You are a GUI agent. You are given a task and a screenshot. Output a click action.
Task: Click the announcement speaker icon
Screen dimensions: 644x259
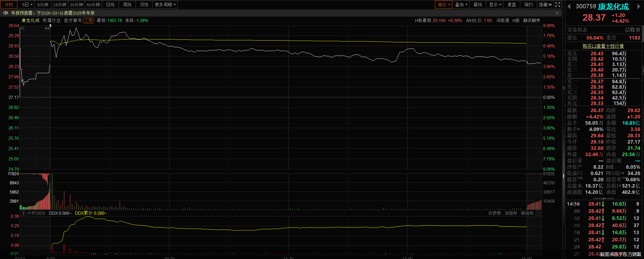tap(5, 13)
